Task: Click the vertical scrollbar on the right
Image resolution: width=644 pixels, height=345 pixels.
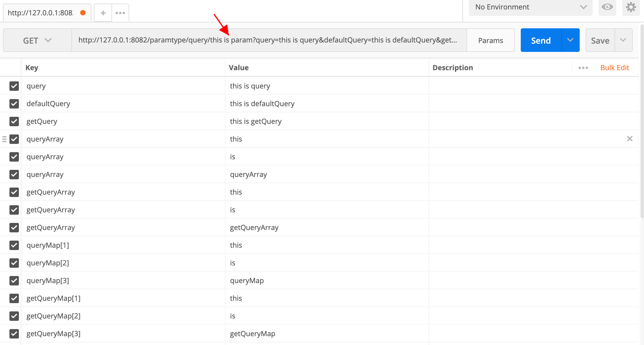Action: (642, 121)
